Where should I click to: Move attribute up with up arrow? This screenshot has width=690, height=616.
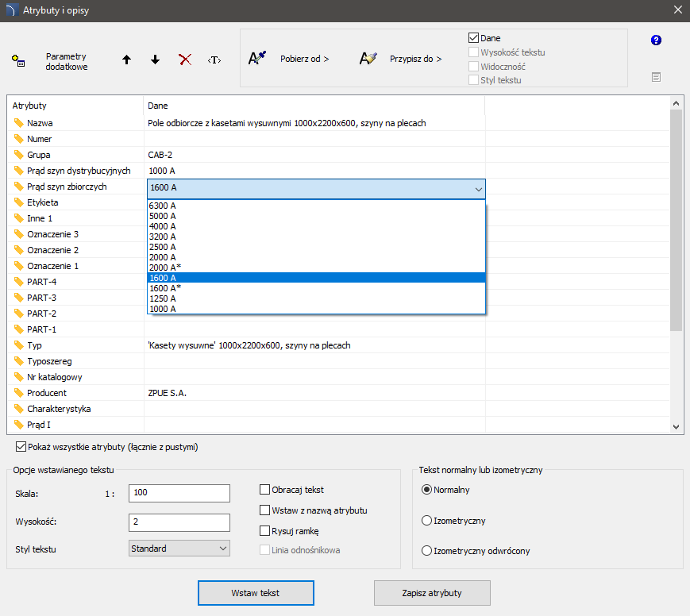point(126,60)
